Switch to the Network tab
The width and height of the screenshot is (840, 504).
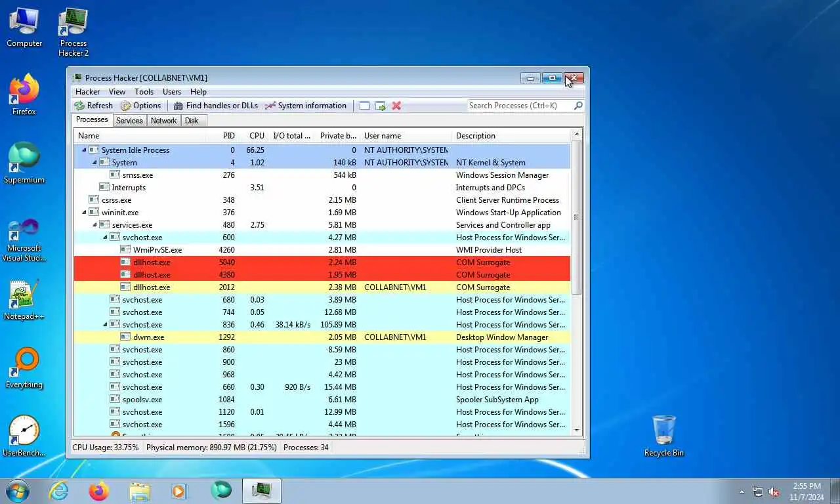point(163,121)
